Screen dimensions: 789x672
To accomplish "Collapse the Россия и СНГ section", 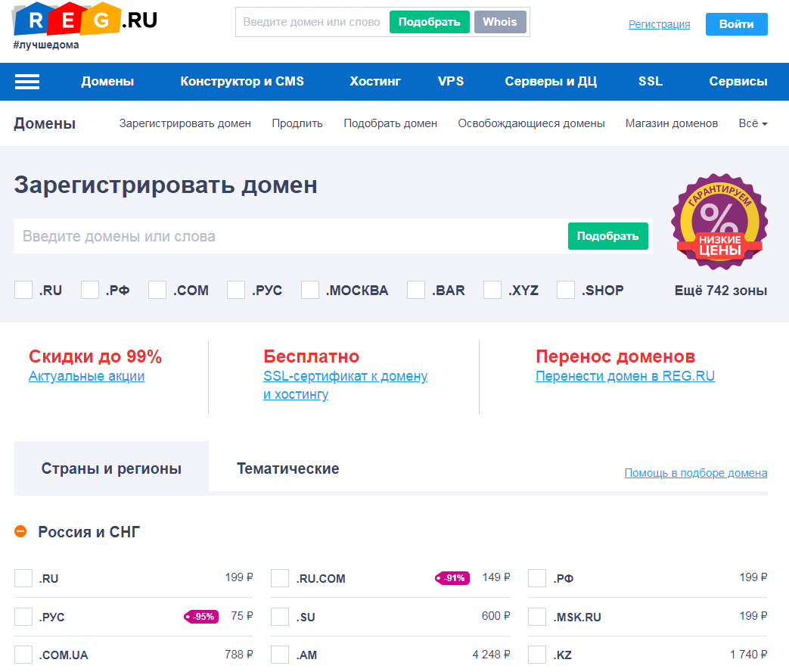I will click(x=20, y=531).
